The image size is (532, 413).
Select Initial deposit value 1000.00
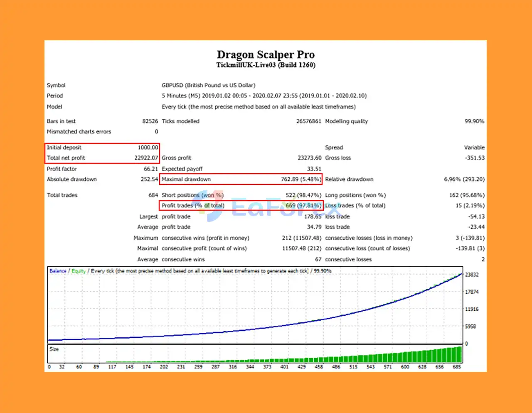click(x=148, y=147)
